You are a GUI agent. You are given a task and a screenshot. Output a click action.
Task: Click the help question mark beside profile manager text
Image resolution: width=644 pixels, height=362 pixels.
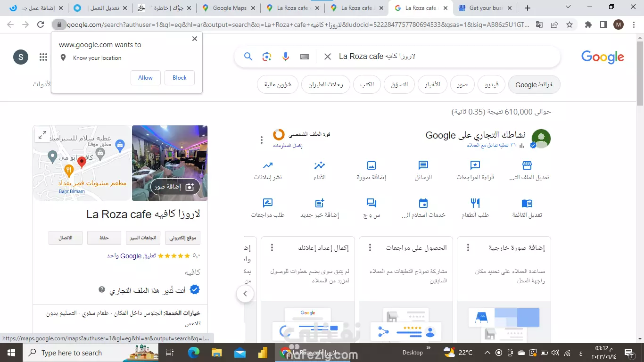102,289
